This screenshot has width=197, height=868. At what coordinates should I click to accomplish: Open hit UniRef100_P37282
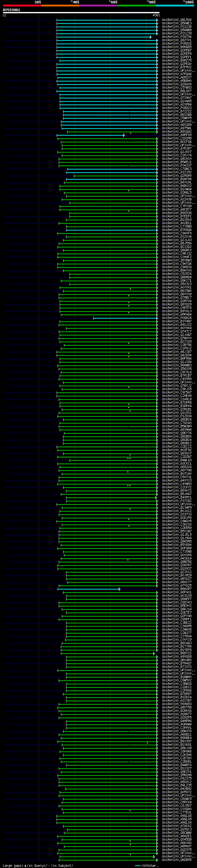pos(176,501)
